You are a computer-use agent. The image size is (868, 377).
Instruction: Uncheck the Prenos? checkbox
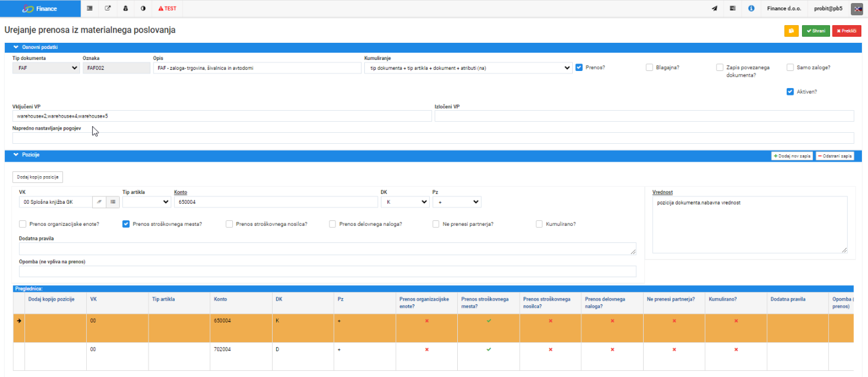click(x=579, y=67)
